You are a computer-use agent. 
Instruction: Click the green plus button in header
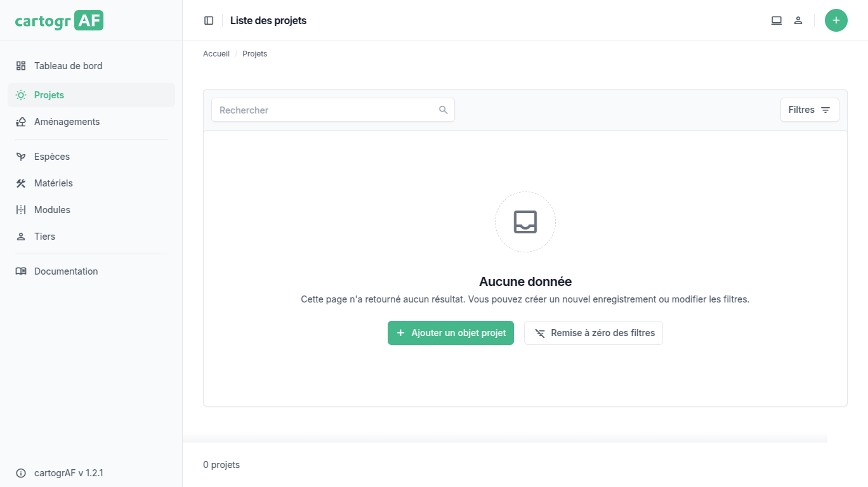(x=836, y=20)
